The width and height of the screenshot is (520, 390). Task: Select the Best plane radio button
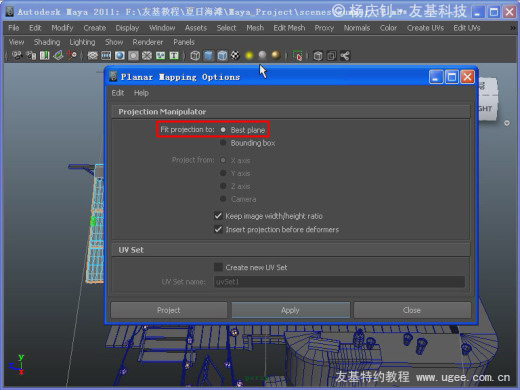click(x=223, y=129)
